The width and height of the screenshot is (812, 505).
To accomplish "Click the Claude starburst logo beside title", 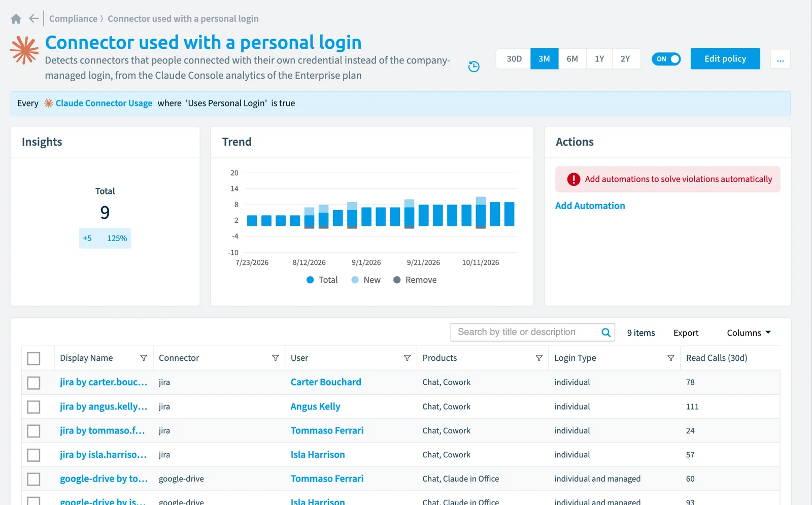I will point(24,50).
